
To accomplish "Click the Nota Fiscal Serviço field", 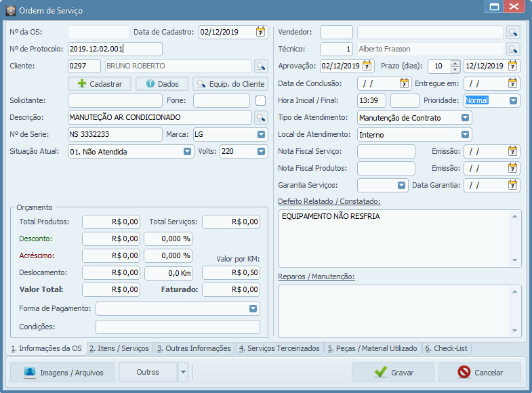I will click(386, 152).
